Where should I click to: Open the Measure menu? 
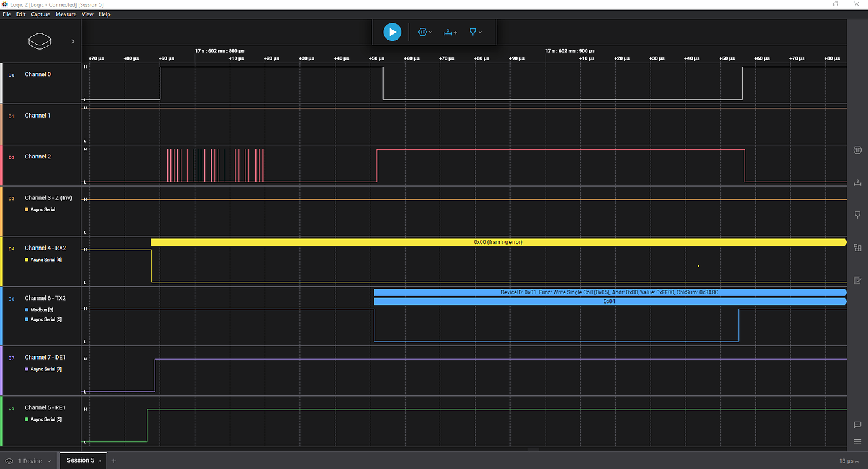click(65, 14)
